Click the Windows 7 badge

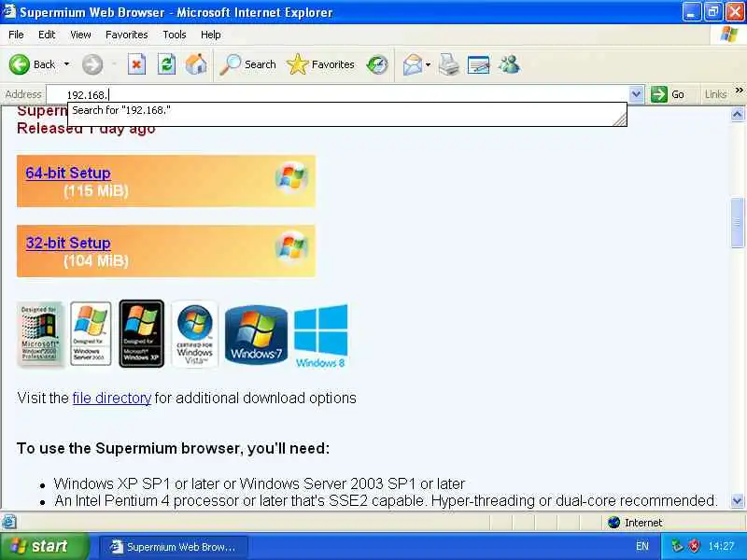click(256, 334)
